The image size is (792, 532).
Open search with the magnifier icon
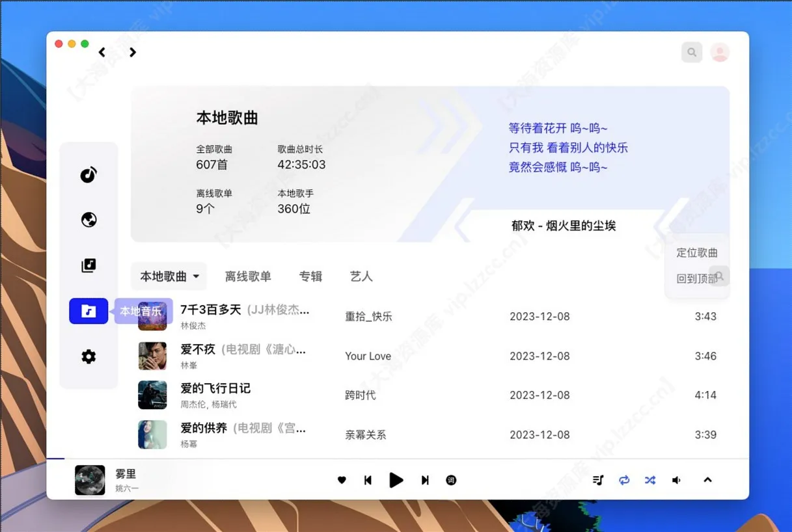click(692, 52)
